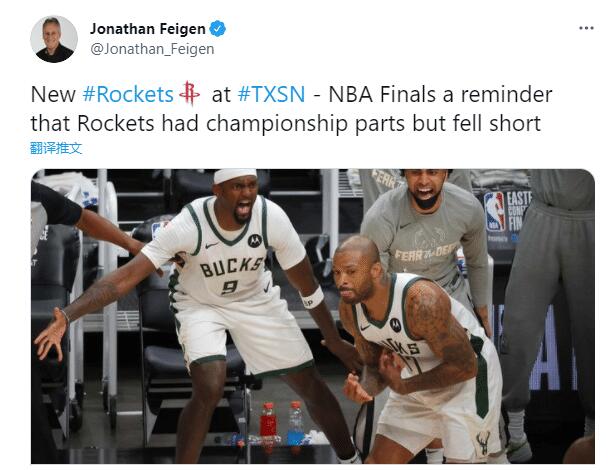
Task: Click the blue verified badge icon
Action: point(218,29)
